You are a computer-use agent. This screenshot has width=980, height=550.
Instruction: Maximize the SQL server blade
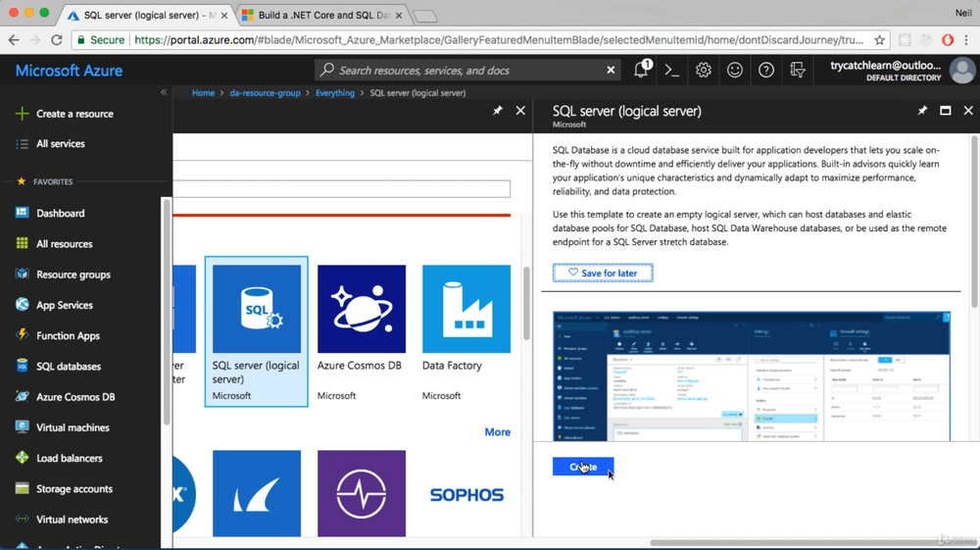click(945, 111)
